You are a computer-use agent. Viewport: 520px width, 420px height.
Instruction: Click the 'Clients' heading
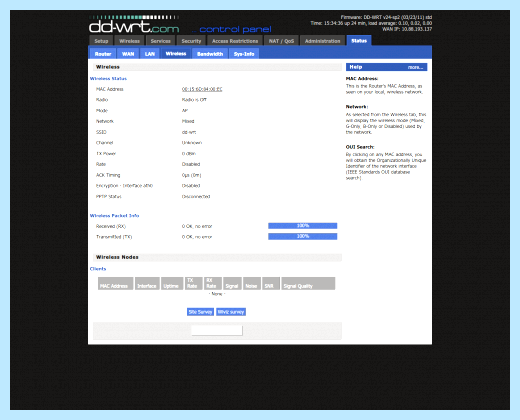tap(98, 269)
